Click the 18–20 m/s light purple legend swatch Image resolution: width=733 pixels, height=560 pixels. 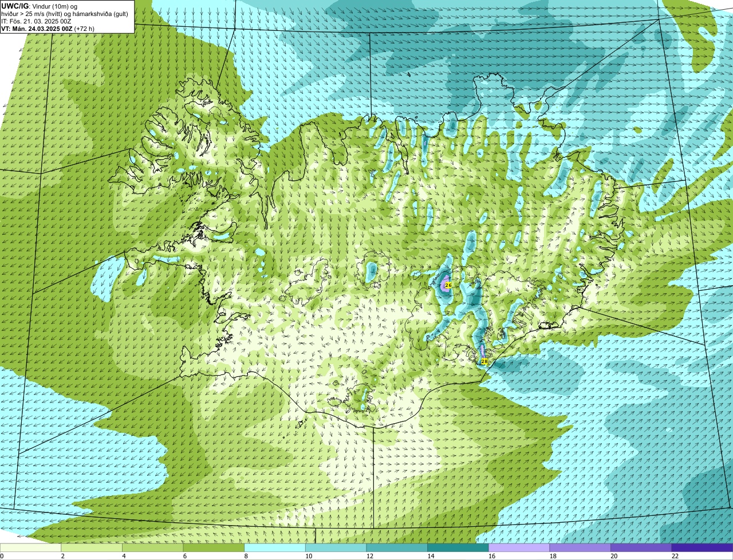580,547
